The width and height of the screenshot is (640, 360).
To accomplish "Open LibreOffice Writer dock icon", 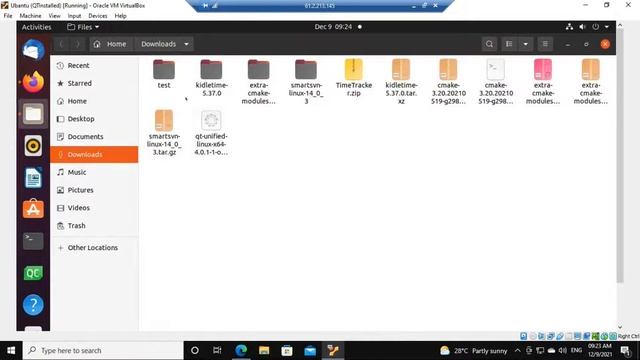I will pyautogui.click(x=33, y=178).
